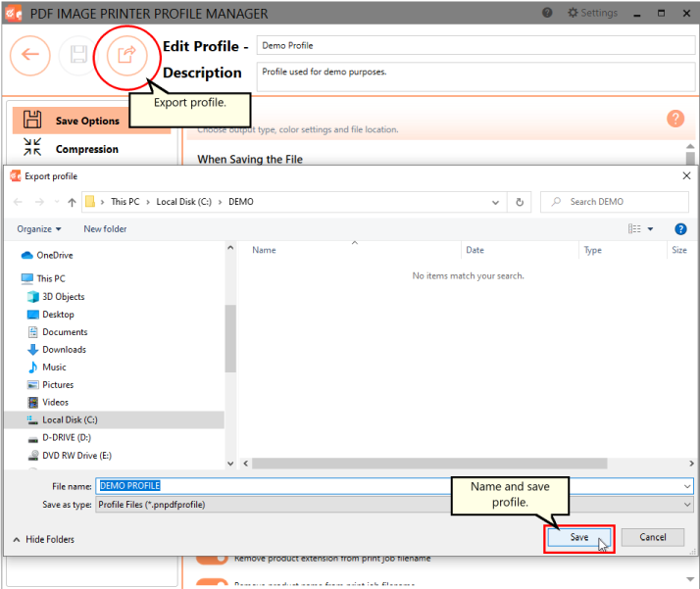
Task: Collapse via Hide Folders
Action: [x=44, y=539]
